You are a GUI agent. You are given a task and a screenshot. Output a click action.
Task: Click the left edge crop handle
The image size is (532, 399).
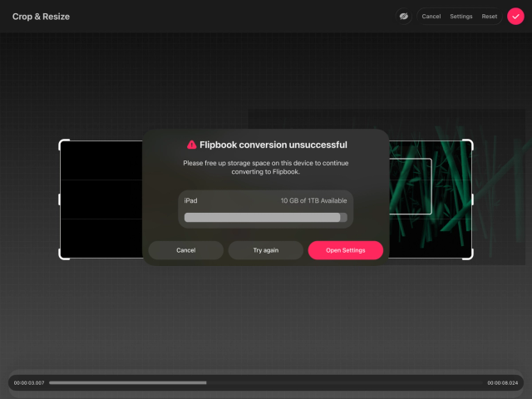pyautogui.click(x=60, y=199)
